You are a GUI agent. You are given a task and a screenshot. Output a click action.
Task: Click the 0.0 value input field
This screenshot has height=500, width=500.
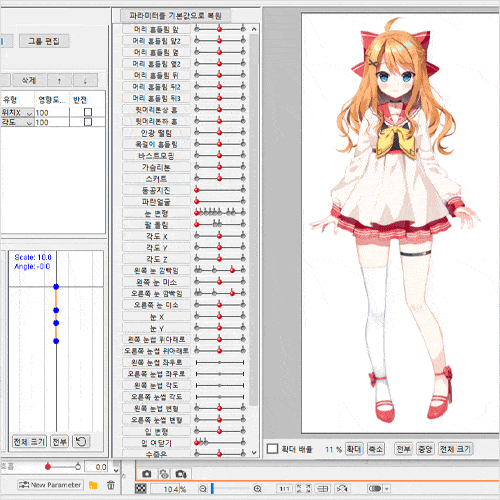96,467
